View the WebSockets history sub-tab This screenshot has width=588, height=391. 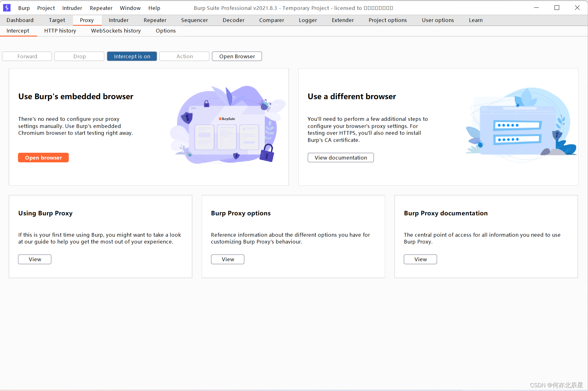pos(116,31)
